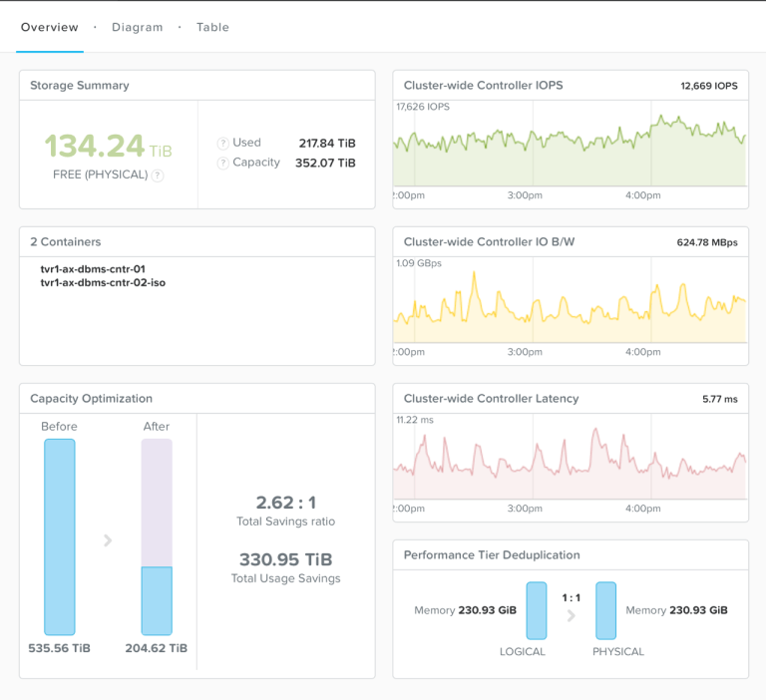The height and width of the screenshot is (700, 766).
Task: Click the 217.84 TiB used value
Action: pyautogui.click(x=327, y=144)
